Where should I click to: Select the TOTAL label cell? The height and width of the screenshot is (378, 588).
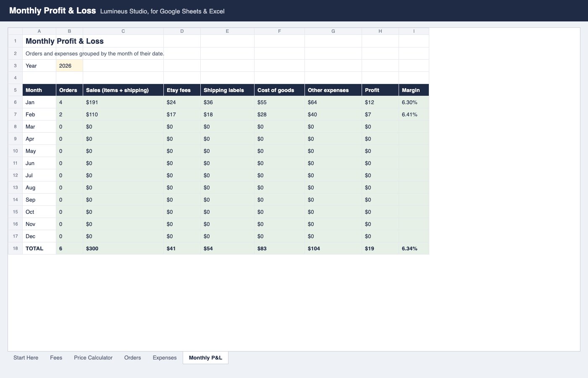pos(39,248)
